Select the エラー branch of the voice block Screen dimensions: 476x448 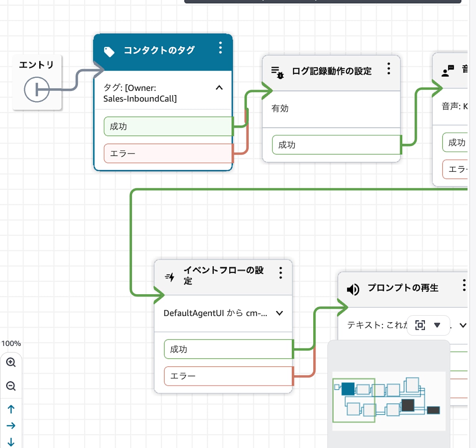point(455,169)
